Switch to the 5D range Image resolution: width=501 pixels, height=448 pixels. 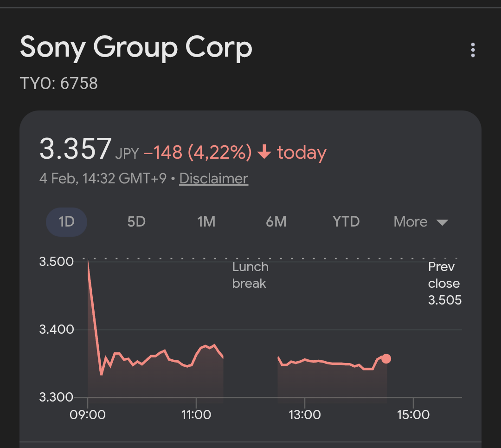pyautogui.click(x=136, y=222)
